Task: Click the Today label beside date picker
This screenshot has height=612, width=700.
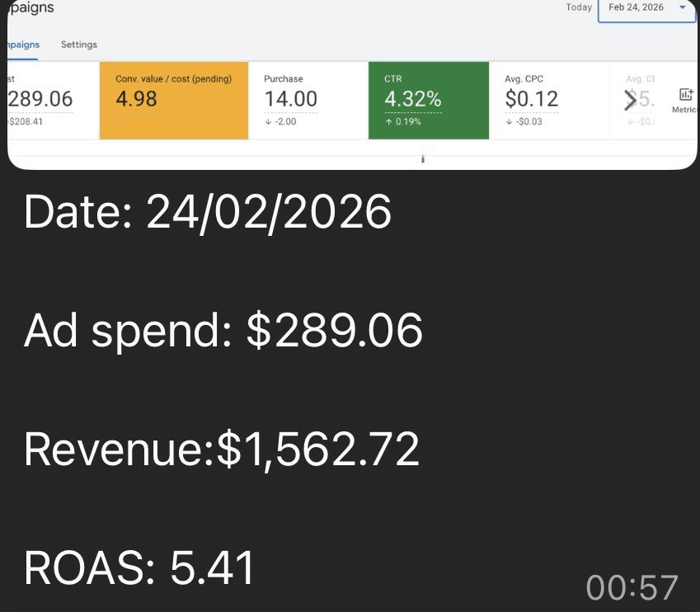Action: click(579, 7)
